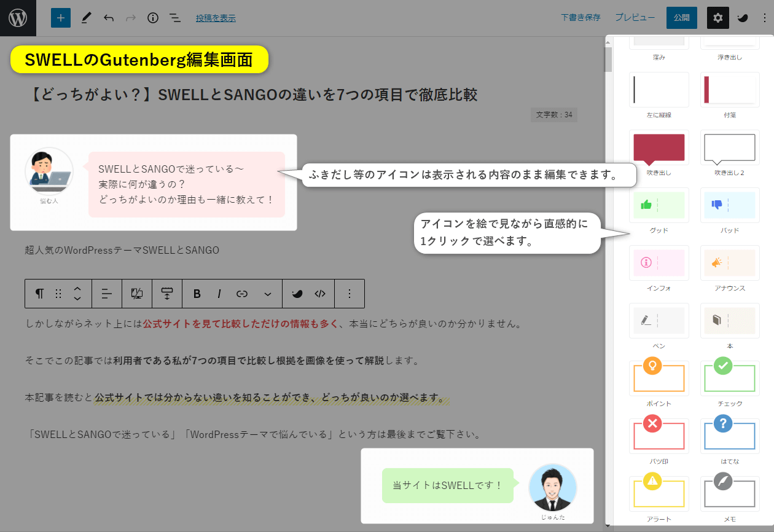Click the editor vertical scrollbar thumb
774x532 pixels.
(608, 60)
